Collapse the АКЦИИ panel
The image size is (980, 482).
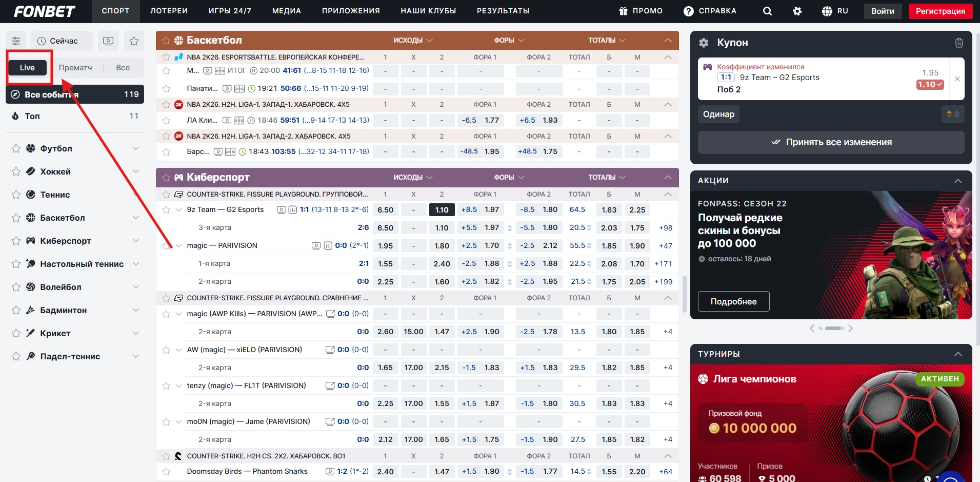958,181
